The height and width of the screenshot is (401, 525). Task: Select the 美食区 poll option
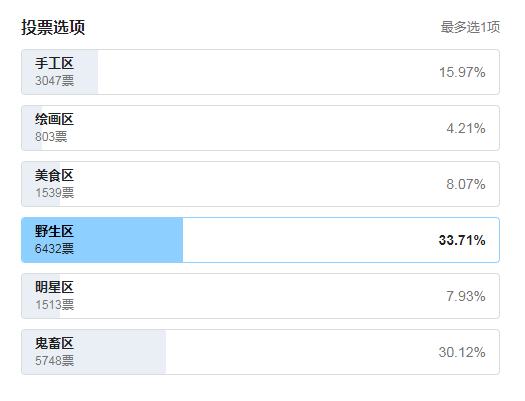click(x=260, y=184)
